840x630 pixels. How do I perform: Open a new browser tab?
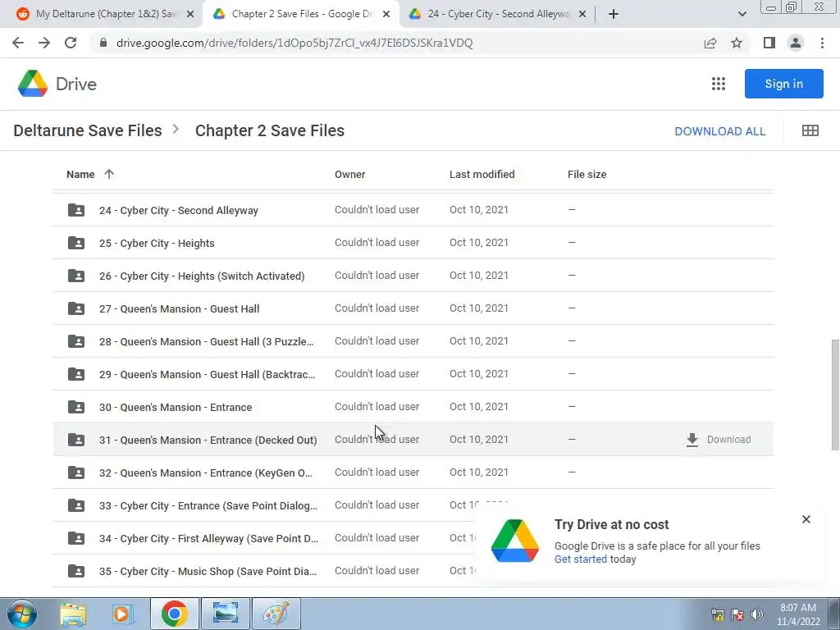[614, 14]
